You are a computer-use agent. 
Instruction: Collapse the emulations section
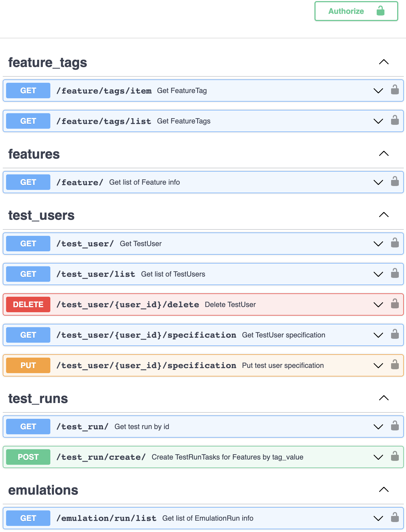pyautogui.click(x=384, y=490)
